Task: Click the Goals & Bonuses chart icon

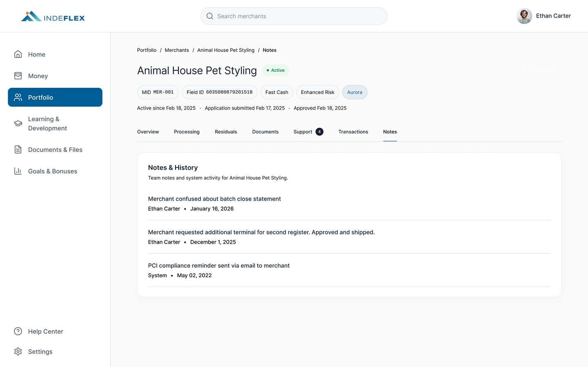Action: coord(18,171)
